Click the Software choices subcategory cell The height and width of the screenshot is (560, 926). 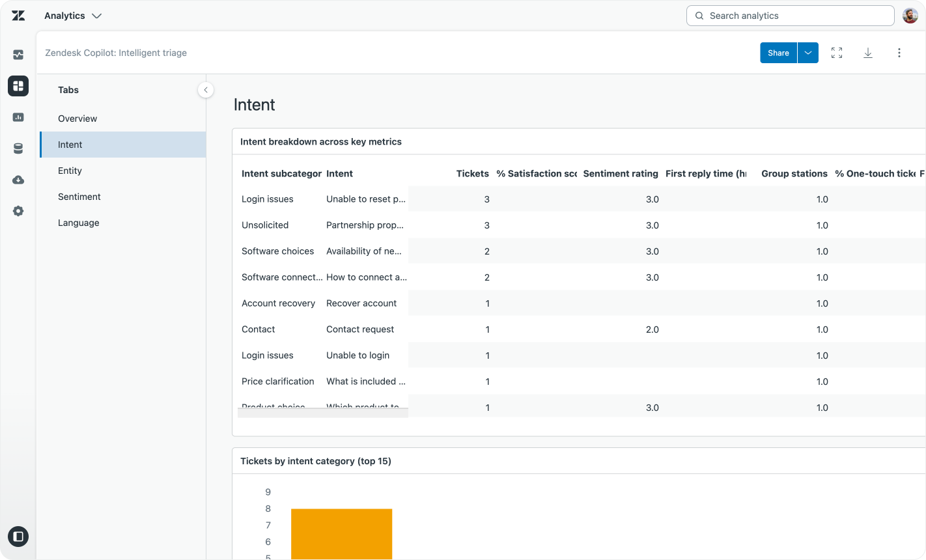coord(277,251)
